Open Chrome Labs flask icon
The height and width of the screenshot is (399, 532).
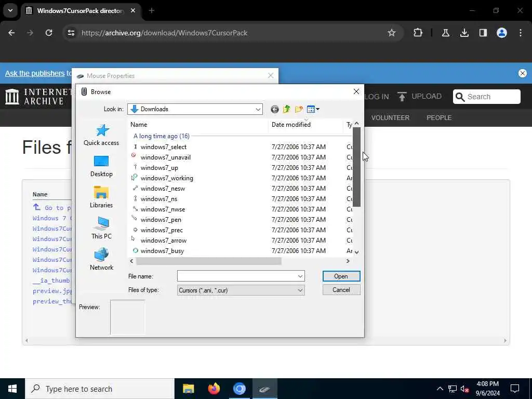tap(445, 33)
